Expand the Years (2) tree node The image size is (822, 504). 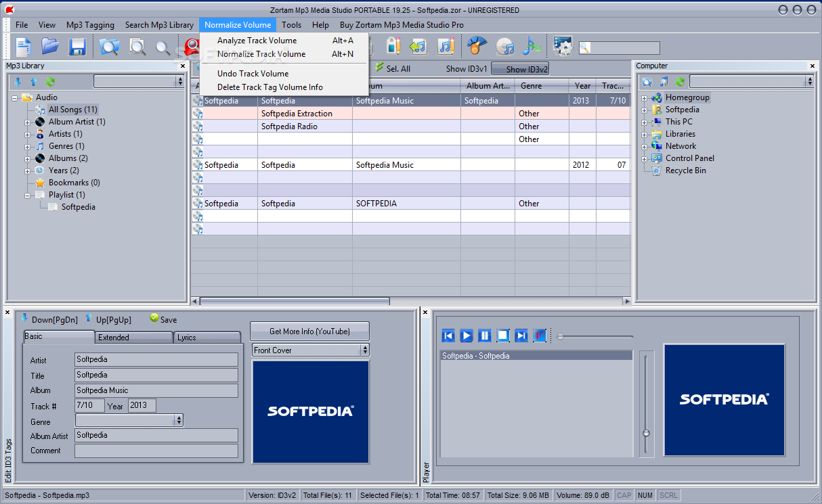28,170
